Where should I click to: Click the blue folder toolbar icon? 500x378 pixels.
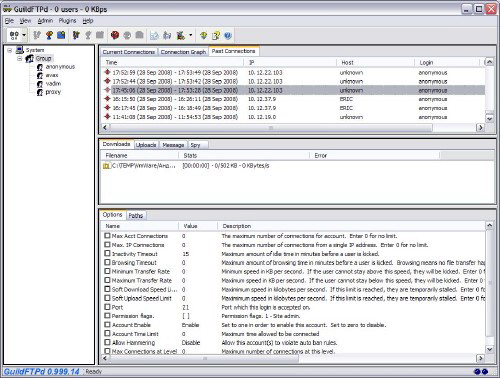[x=61, y=35]
